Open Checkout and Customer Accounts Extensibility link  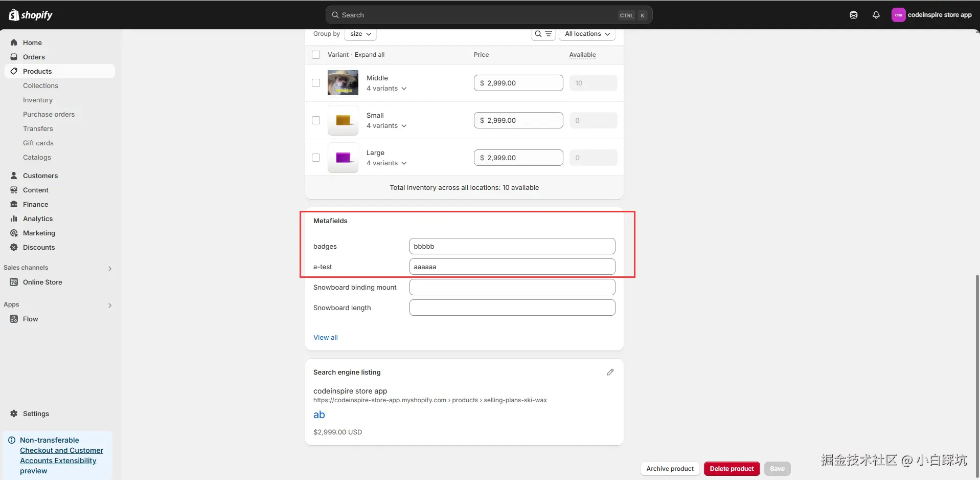61,455
